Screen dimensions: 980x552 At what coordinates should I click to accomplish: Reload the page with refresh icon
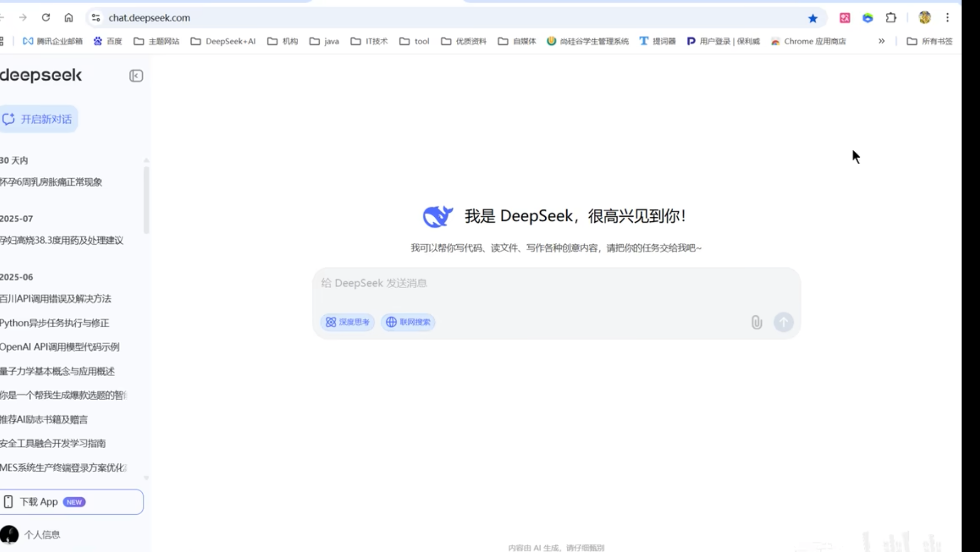tap(46, 18)
